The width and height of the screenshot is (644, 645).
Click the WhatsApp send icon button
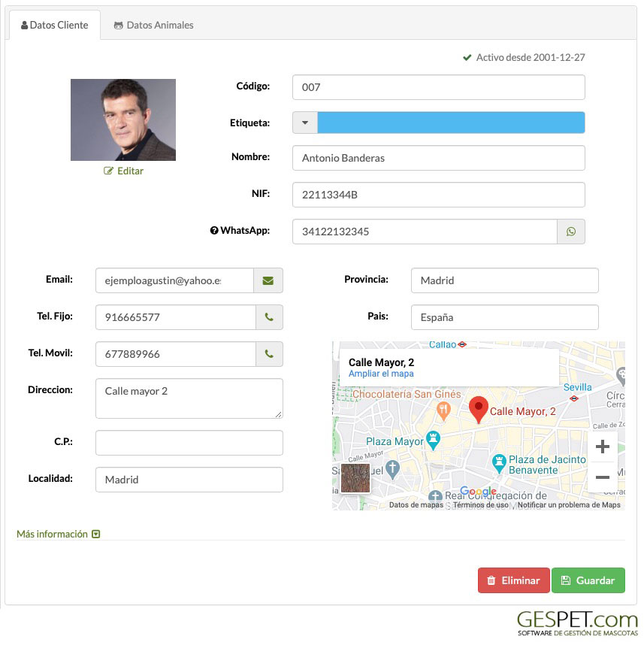[571, 232]
